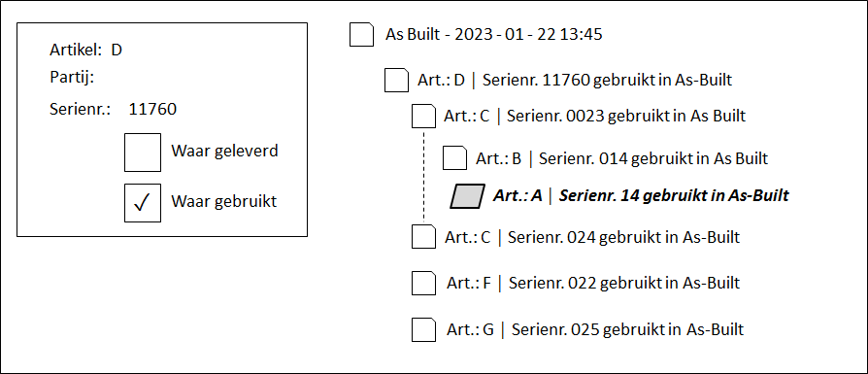Uncheck the Waar gebruikt checkbox
The width and height of the screenshot is (868, 374).
tap(143, 203)
